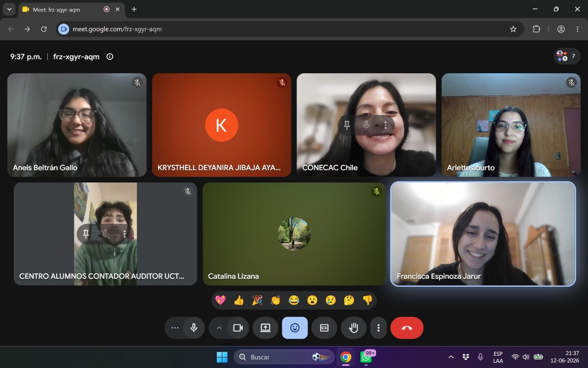Pin the CONECAC Chile video tile
This screenshot has width=588, height=368.
click(x=347, y=125)
